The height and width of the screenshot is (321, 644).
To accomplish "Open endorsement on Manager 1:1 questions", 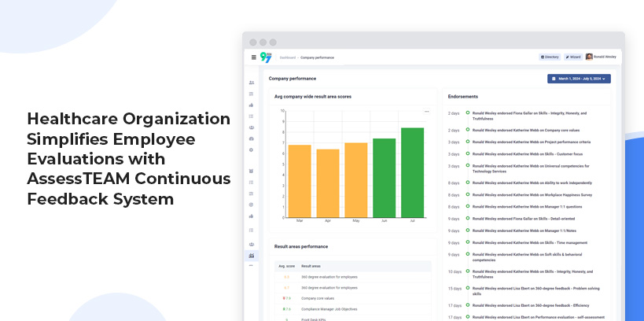I will point(527,207).
